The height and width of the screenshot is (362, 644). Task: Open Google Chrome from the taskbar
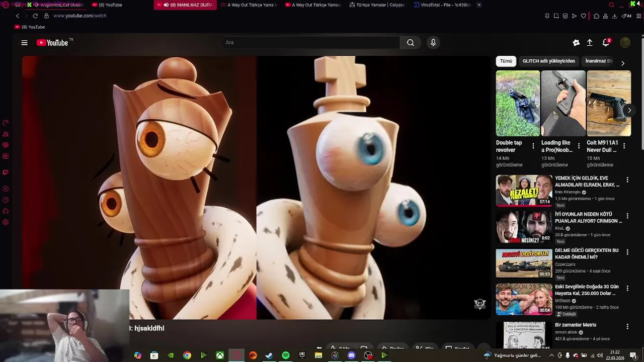point(187,355)
